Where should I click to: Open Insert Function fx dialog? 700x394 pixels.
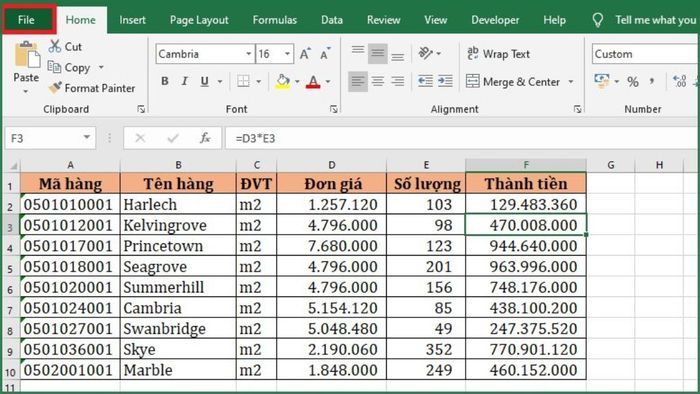[205, 138]
